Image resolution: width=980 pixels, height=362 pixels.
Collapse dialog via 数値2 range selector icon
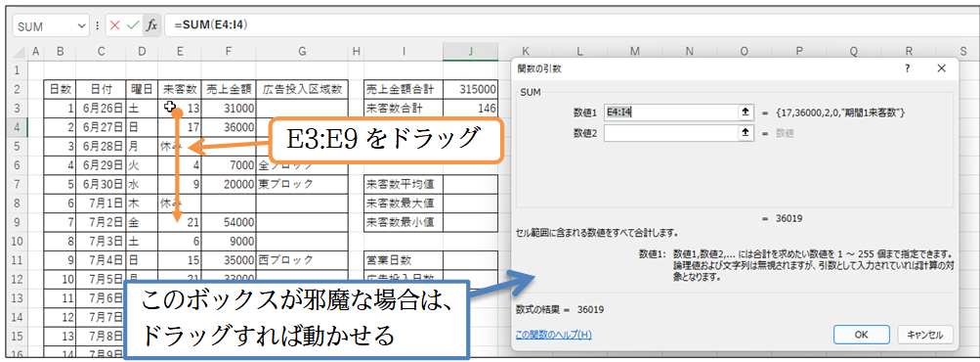[745, 133]
